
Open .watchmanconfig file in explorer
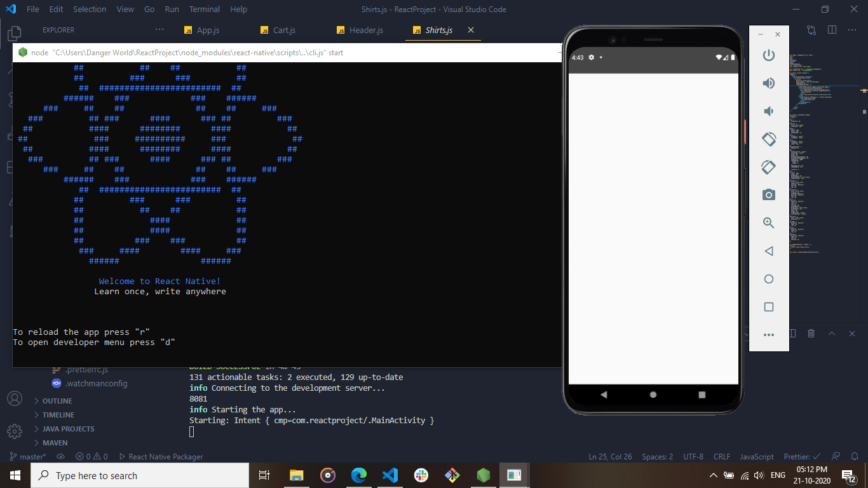pyautogui.click(x=96, y=383)
